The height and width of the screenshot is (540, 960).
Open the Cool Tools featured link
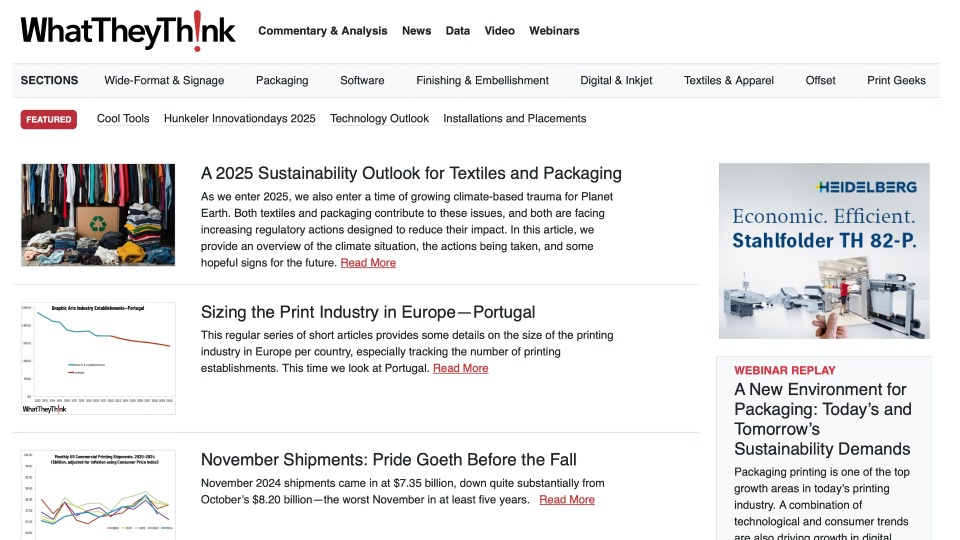123,119
